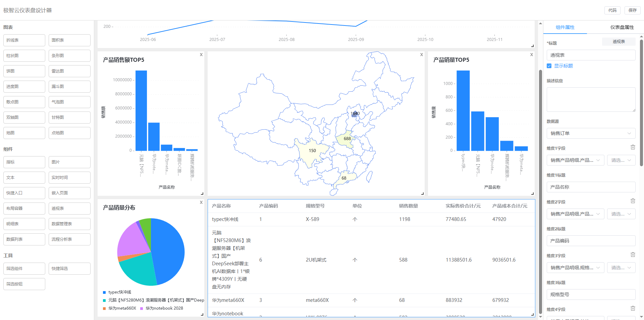Screen dimensions: 644x320
Task: Remove 维度3字段 using its trash icon
Action: [x=633, y=255]
